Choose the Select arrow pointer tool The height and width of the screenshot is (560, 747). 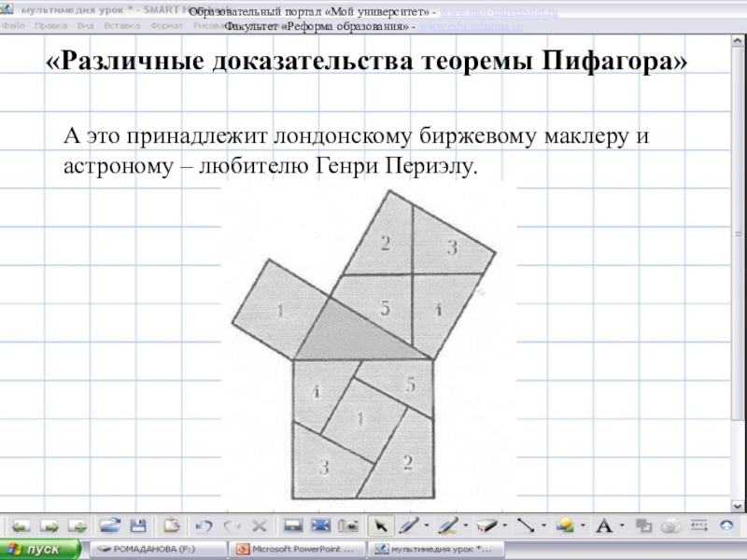pos(381,525)
